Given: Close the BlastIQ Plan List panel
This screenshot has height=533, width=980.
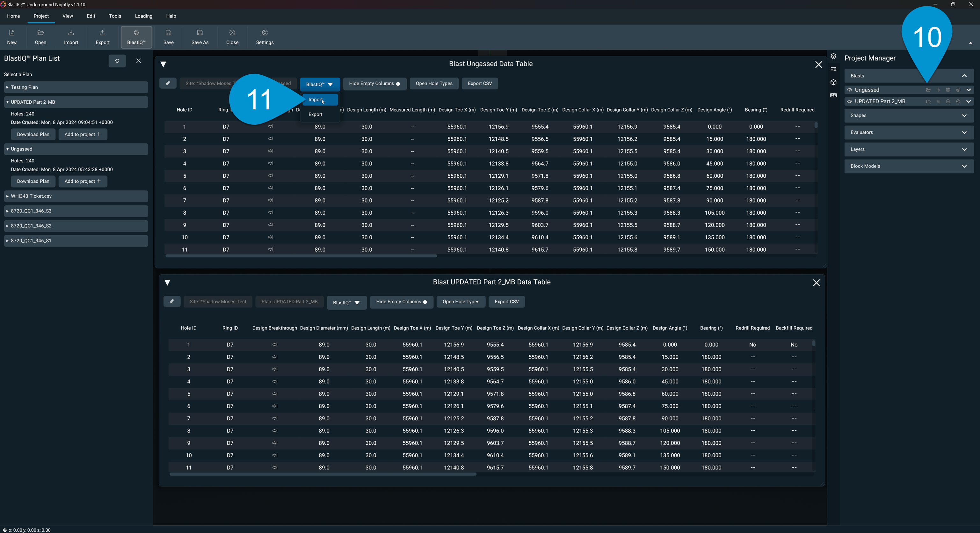Looking at the screenshot, I should [x=139, y=61].
